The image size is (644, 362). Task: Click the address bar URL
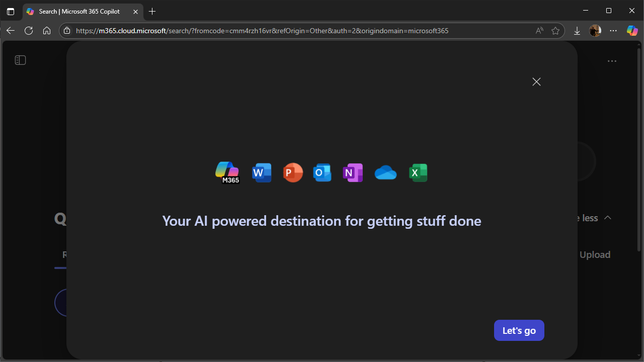262,31
